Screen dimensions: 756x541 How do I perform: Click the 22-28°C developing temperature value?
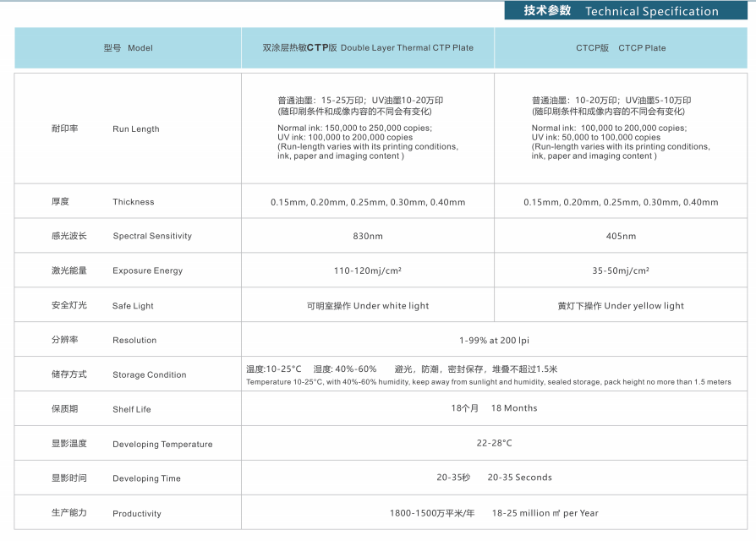494,443
